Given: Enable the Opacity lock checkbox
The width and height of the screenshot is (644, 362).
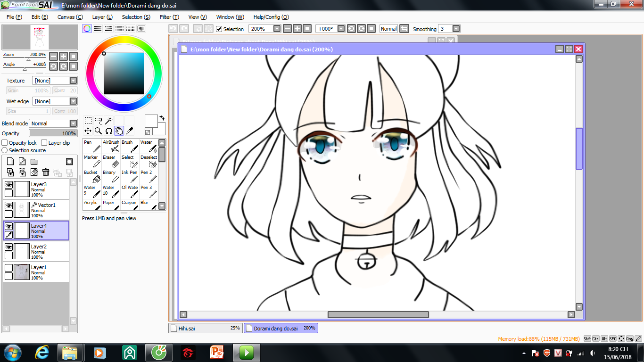Looking at the screenshot, I should (x=5, y=143).
